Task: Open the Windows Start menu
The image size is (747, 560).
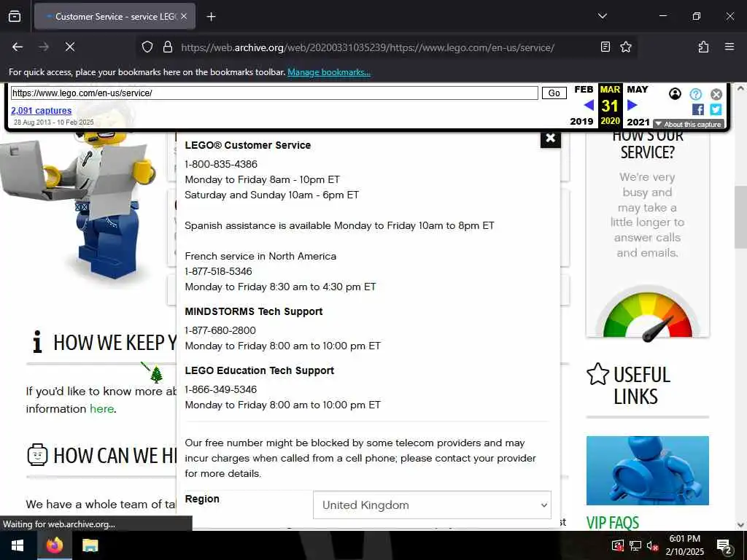Action: click(18, 545)
